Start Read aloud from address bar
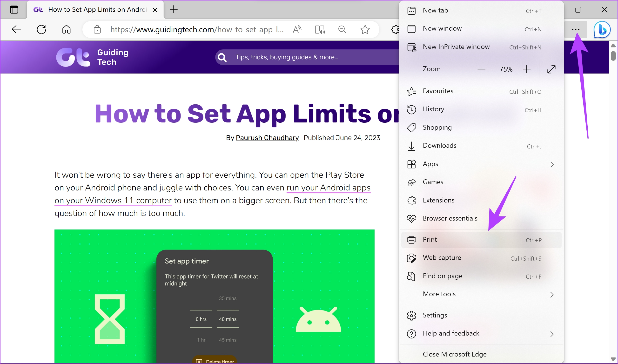 pos(297,29)
